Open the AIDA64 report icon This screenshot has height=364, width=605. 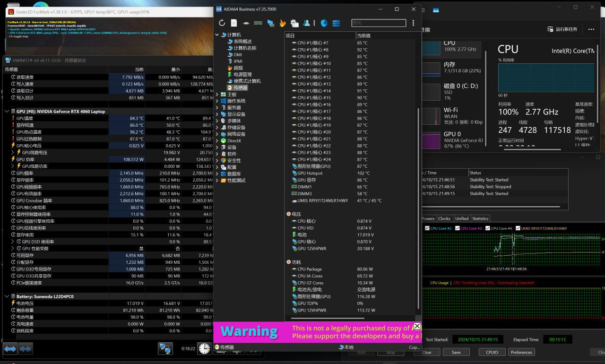pos(234,23)
